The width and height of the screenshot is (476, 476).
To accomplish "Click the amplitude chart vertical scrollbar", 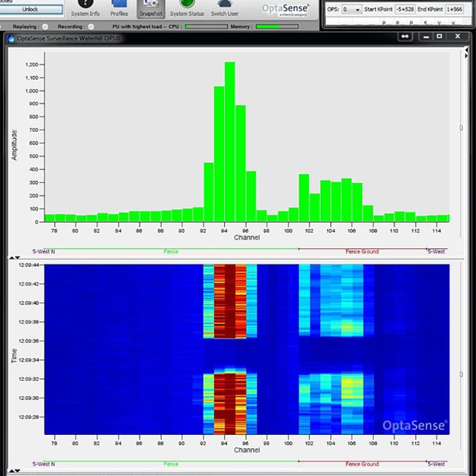I will tap(461, 143).
